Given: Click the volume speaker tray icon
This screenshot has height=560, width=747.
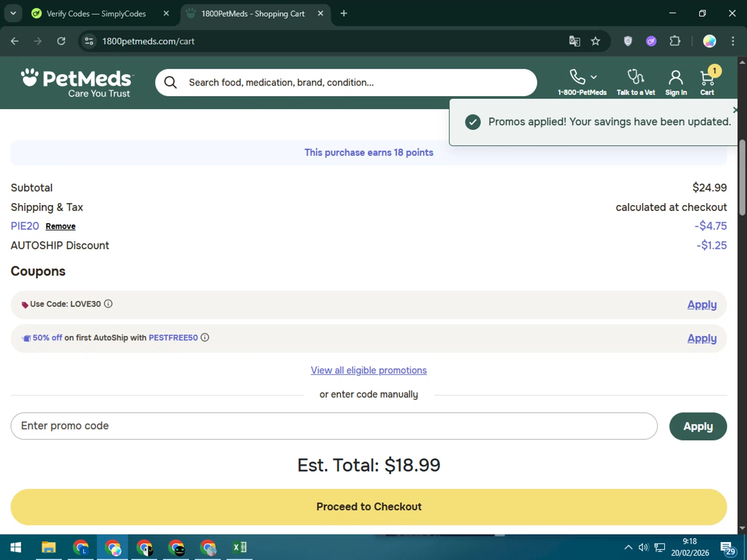Looking at the screenshot, I should point(643,548).
